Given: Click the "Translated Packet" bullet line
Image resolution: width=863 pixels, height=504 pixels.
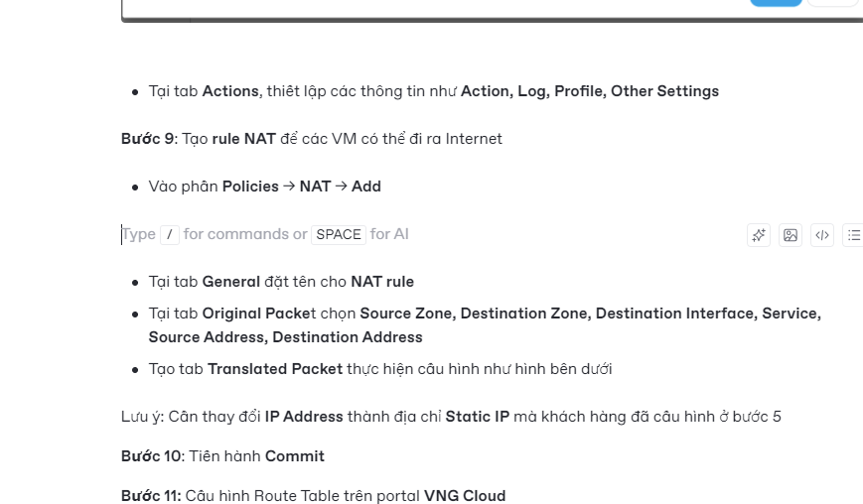Looking at the screenshot, I should [x=379, y=369].
